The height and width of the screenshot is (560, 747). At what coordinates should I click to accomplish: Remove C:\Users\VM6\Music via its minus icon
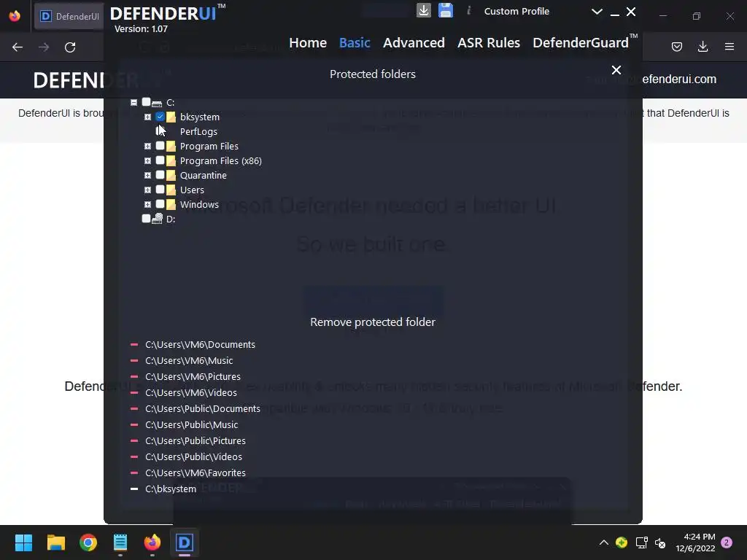point(134,360)
